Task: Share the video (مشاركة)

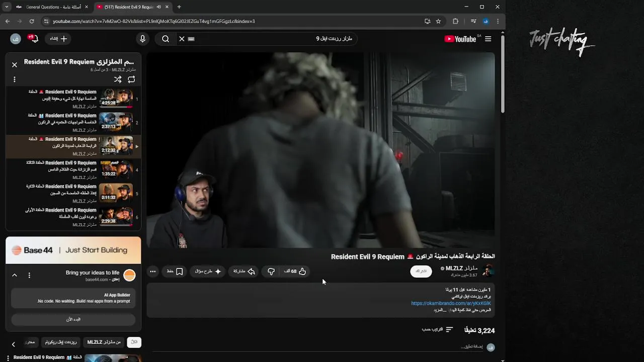Action: (x=244, y=271)
